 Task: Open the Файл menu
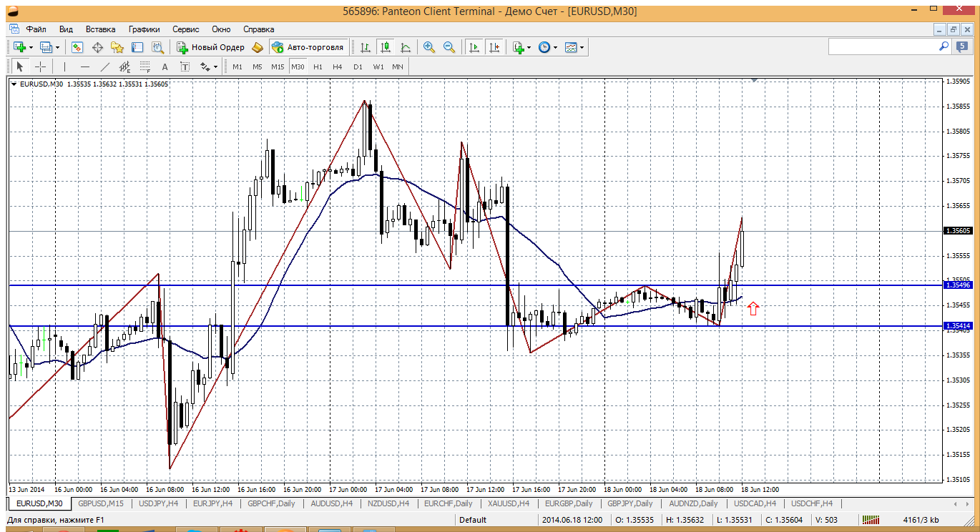pyautogui.click(x=36, y=29)
